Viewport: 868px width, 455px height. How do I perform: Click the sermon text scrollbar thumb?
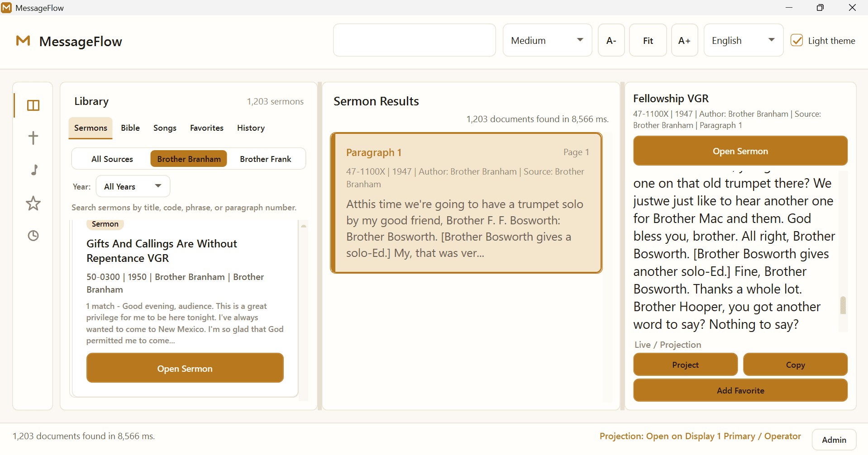coord(843,305)
